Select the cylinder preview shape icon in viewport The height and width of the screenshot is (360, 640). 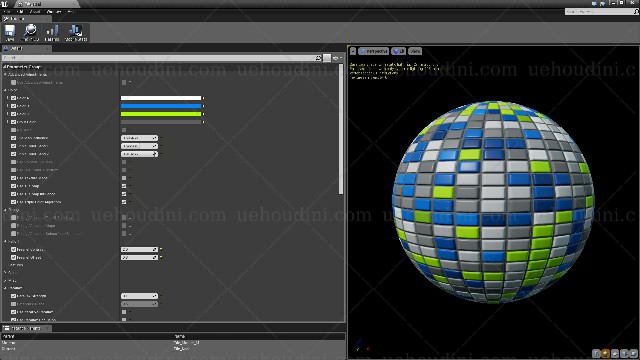[x=596, y=353]
